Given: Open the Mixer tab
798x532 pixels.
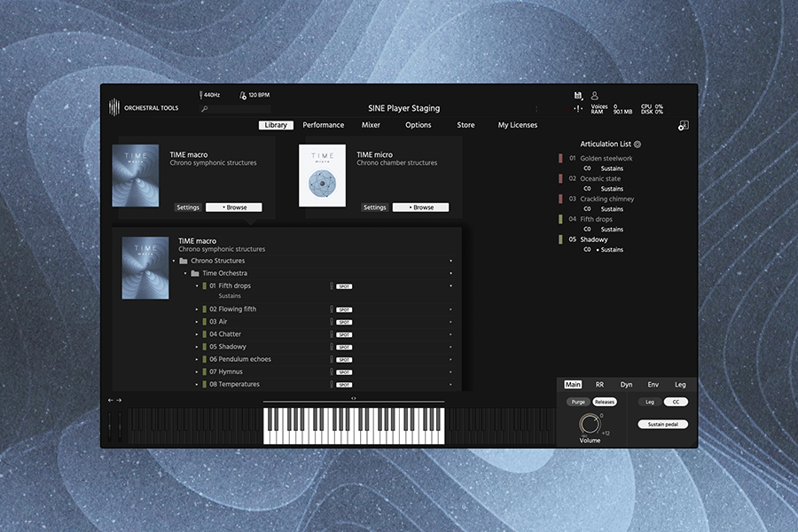Looking at the screenshot, I should [371, 125].
